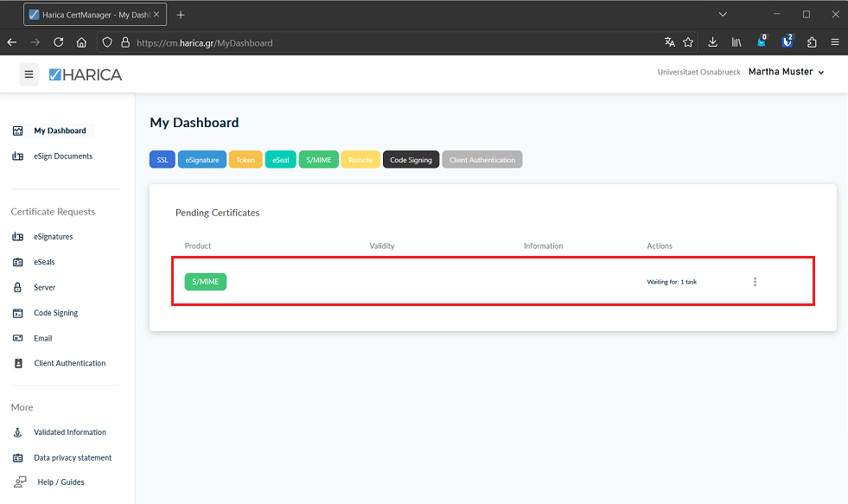Screen dimensions: 848x504
Task: Filter by the blue SSL tag
Action: 163,160
